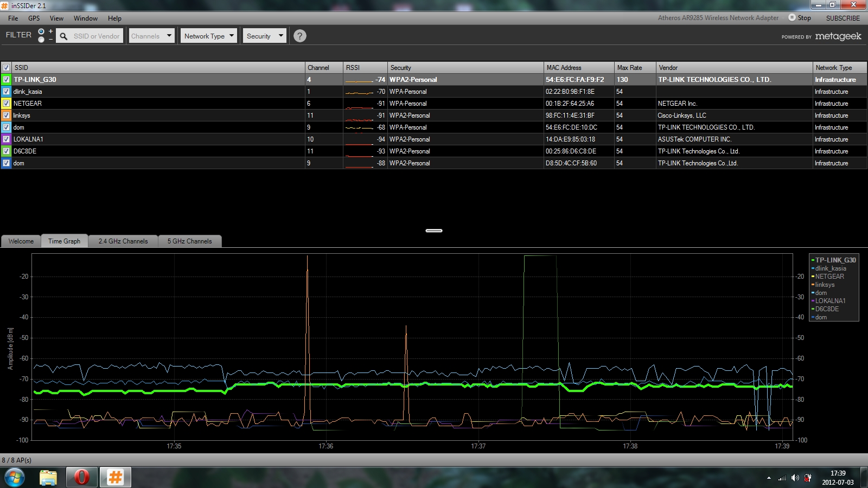The height and width of the screenshot is (488, 868).
Task: Switch to the 5 GHz Channels tab
Action: tap(189, 241)
